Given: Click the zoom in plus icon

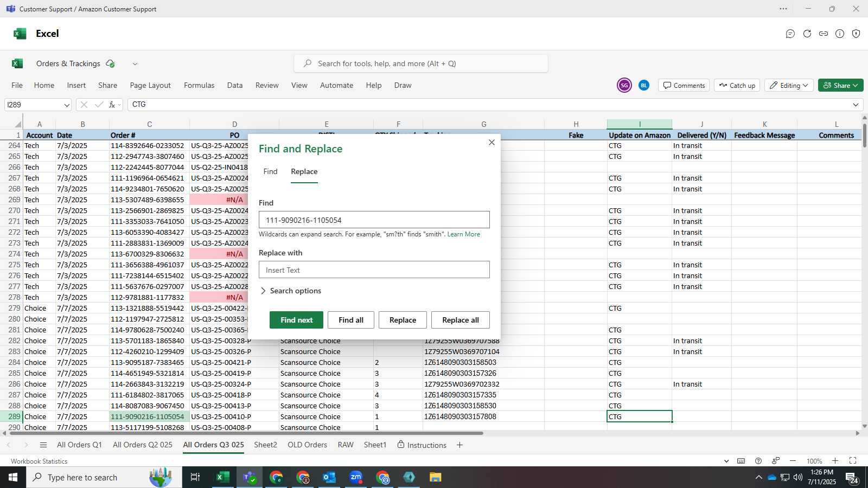Looking at the screenshot, I should pyautogui.click(x=835, y=461).
